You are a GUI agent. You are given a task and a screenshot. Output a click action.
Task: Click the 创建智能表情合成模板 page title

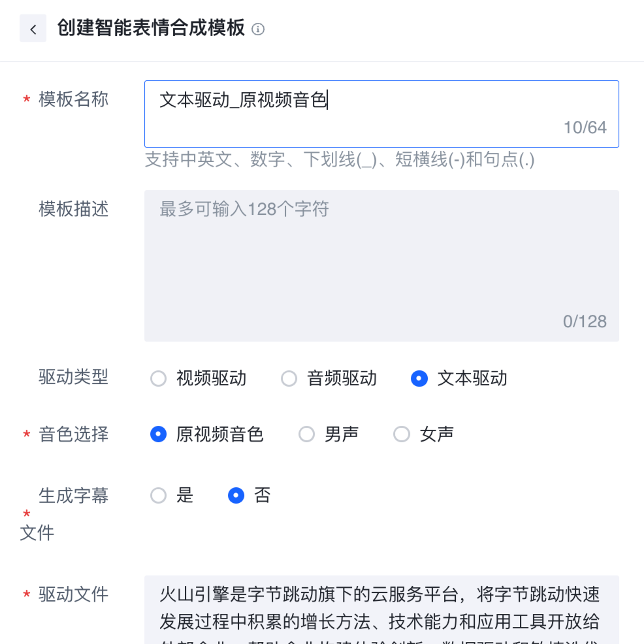click(151, 29)
